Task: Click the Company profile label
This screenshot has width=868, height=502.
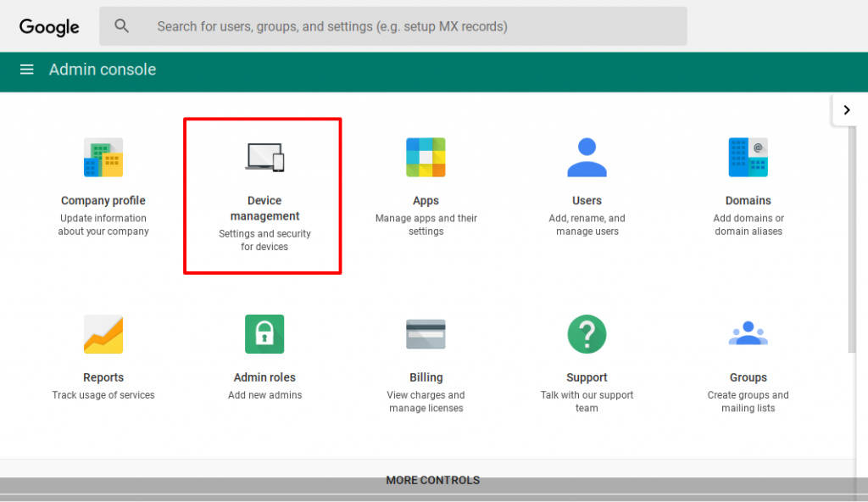Action: 103,201
